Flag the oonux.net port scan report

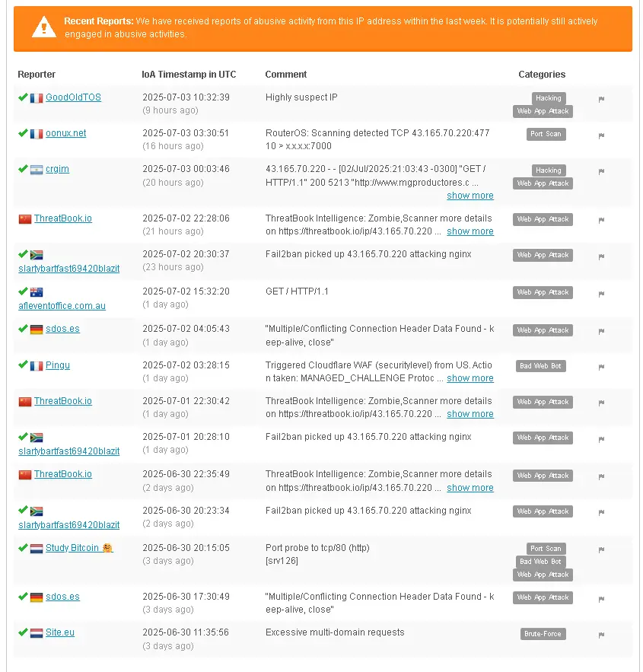[601, 135]
